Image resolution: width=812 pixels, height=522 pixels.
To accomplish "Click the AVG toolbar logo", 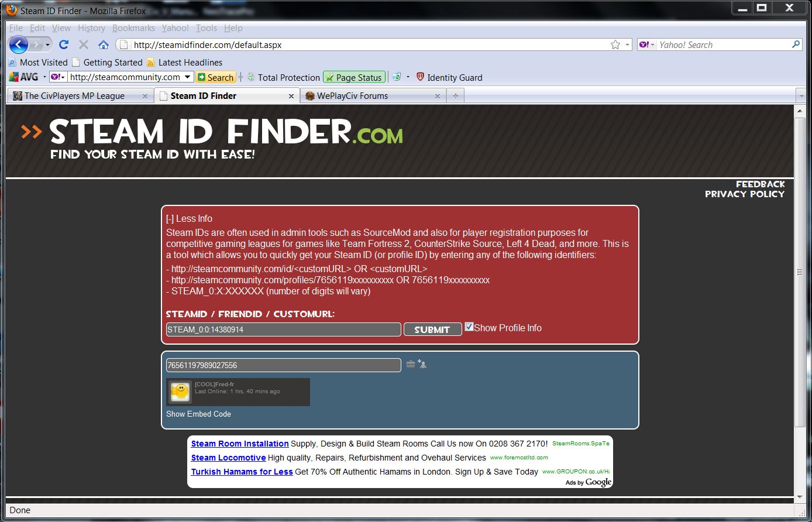I will pos(24,77).
